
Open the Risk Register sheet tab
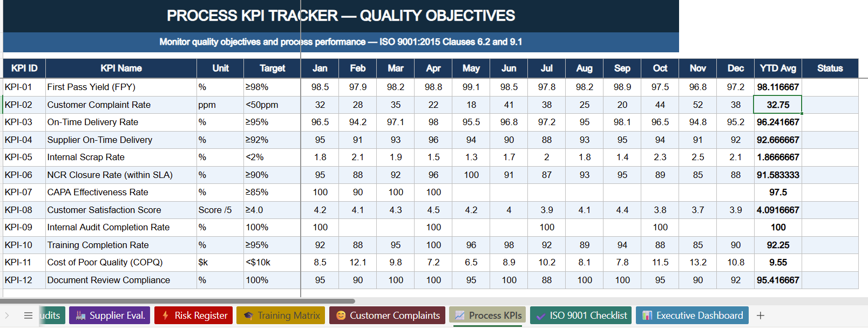[194, 316]
